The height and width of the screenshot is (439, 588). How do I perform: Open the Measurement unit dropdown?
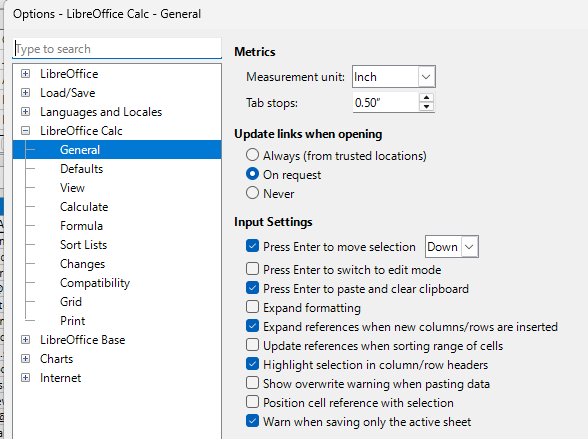(393, 77)
